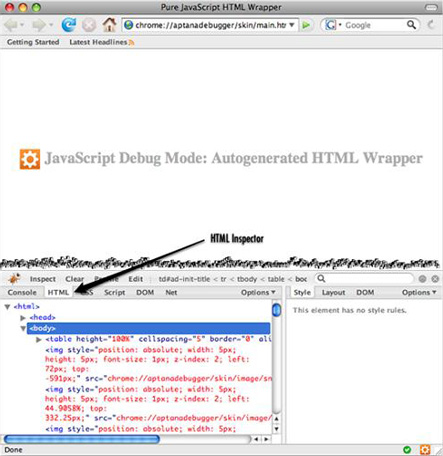443x456 pixels.
Task: Click the Stop loading icon
Action: click(89, 25)
